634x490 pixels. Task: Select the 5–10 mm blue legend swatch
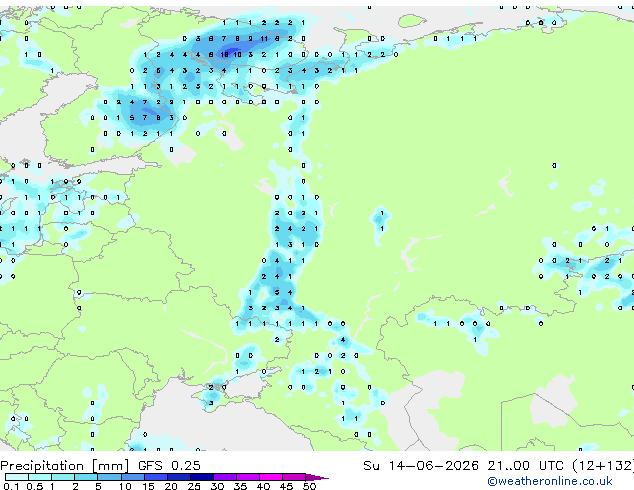pyautogui.click(x=109, y=477)
